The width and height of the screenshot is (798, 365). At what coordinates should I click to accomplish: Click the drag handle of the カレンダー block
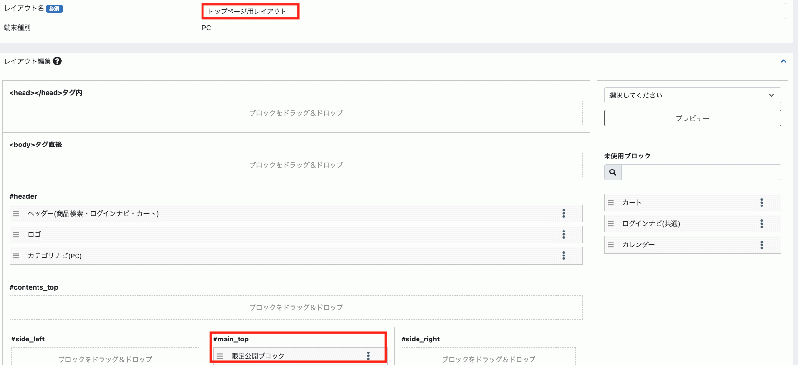[611, 244]
